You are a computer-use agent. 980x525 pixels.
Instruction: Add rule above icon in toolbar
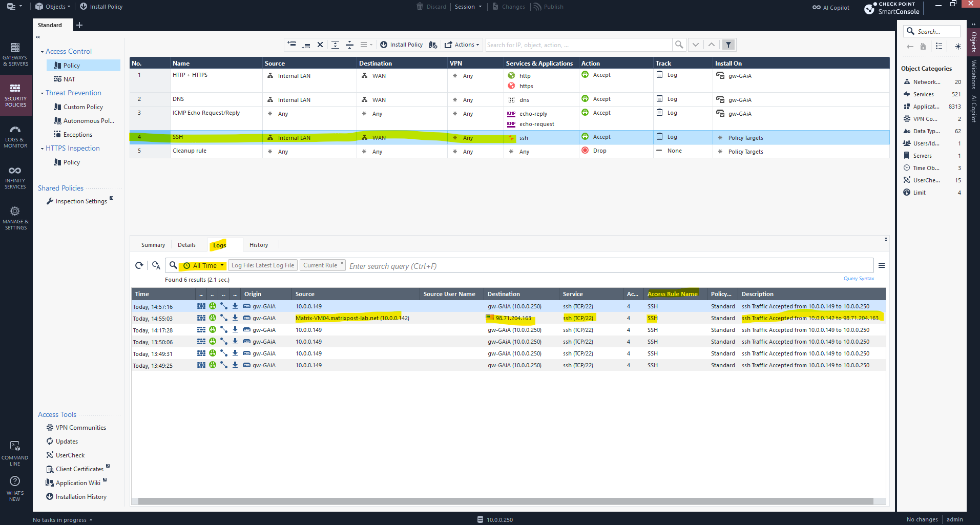(x=291, y=45)
